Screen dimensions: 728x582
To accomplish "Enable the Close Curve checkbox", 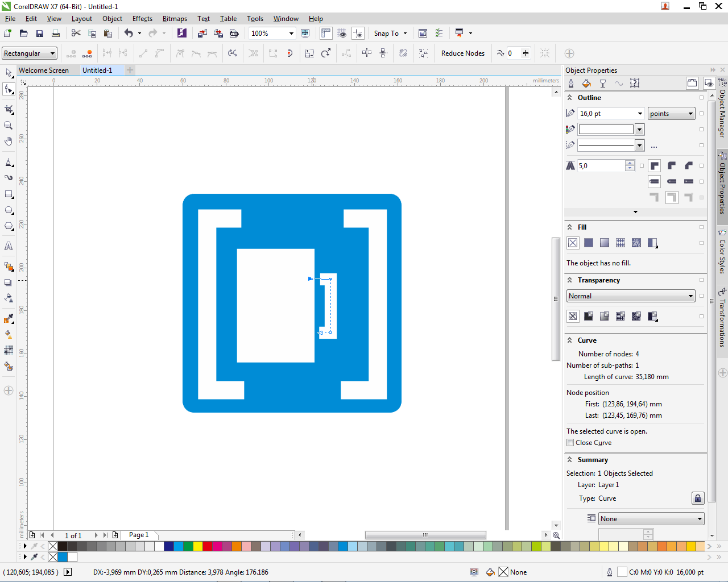I will pyautogui.click(x=570, y=443).
